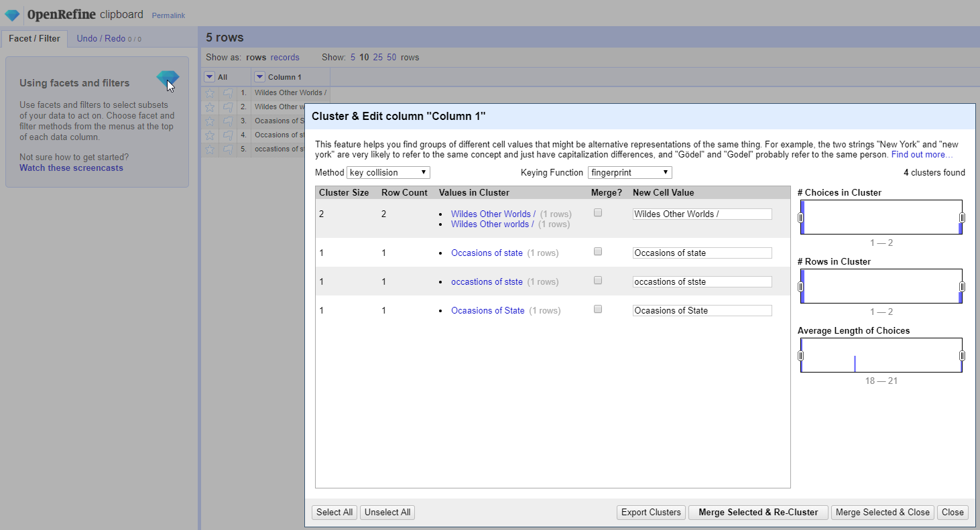This screenshot has width=980, height=530.
Task: Select cluster value 'Occasions of state'
Action: 487,253
